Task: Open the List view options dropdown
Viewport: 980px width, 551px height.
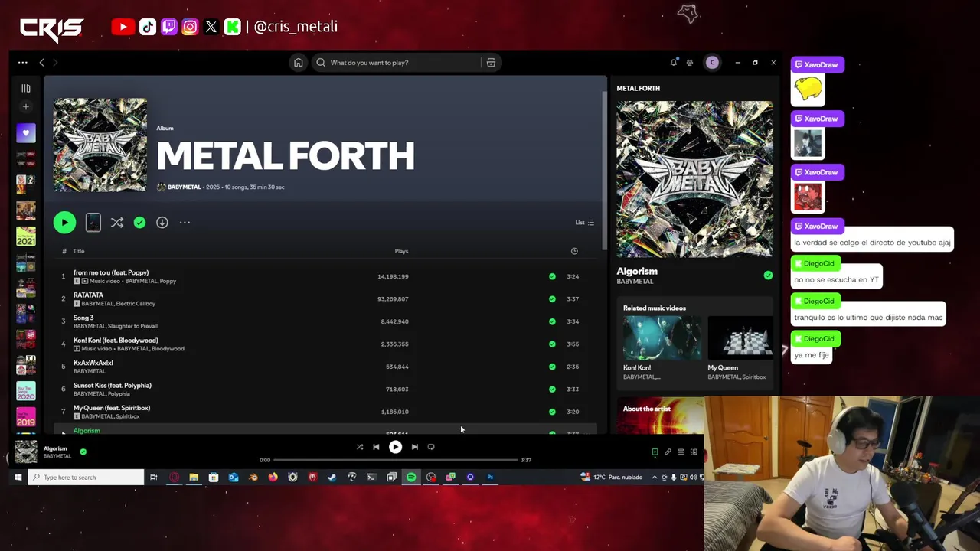Action: pos(585,223)
